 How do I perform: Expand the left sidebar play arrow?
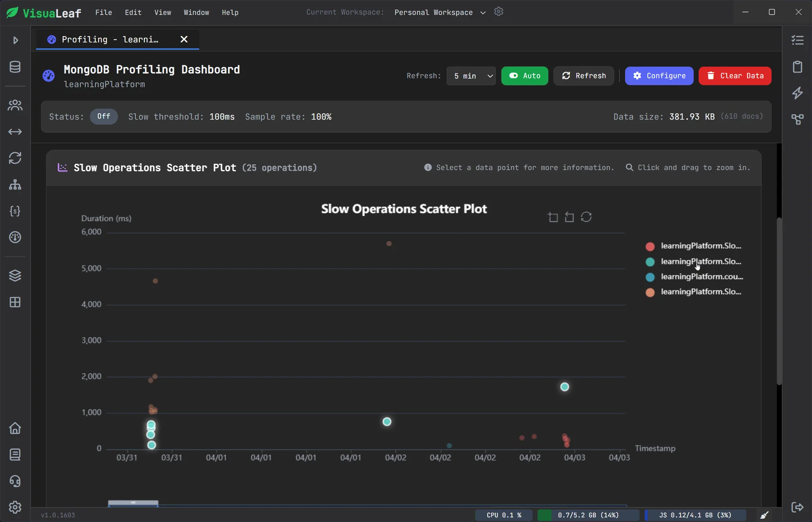[x=15, y=40]
